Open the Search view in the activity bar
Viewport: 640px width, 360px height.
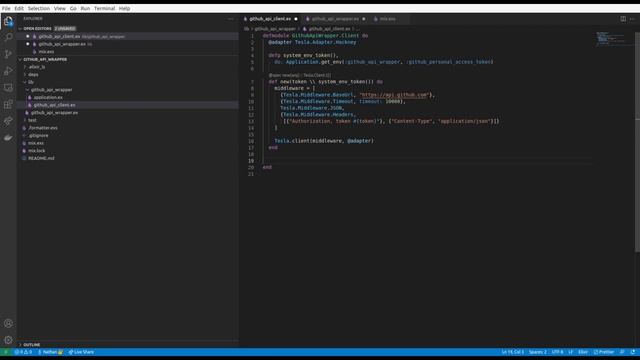pyautogui.click(x=8, y=38)
